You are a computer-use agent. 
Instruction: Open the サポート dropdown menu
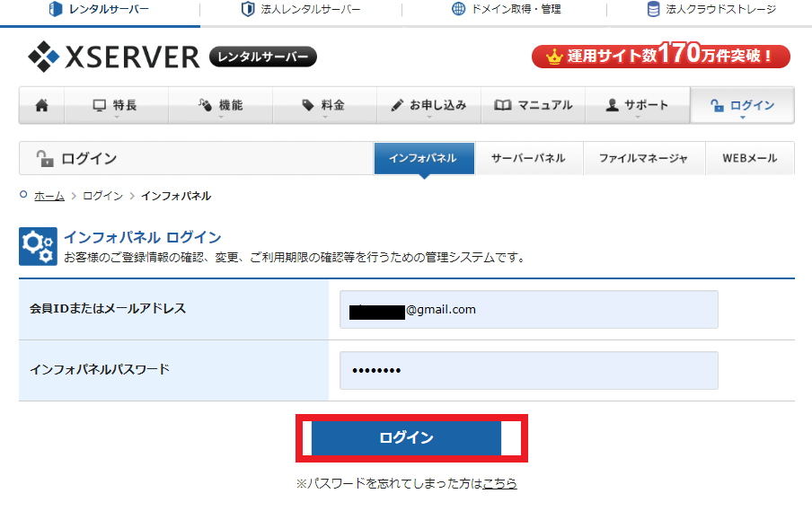pos(637,106)
